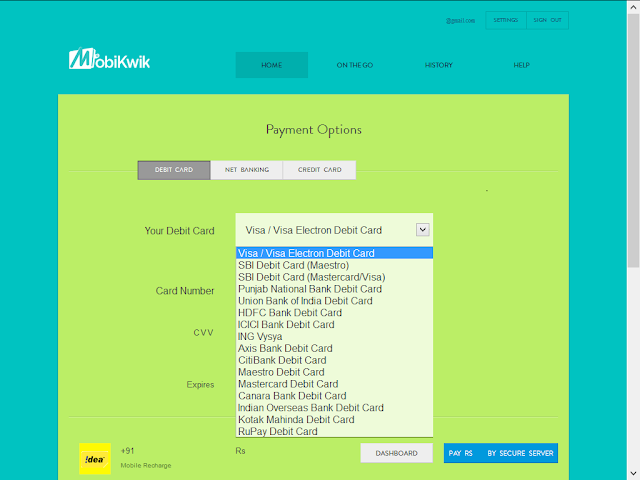Pick Indian Overseas Bank Debit Card
The width and height of the screenshot is (640, 480).
pyautogui.click(x=334, y=407)
